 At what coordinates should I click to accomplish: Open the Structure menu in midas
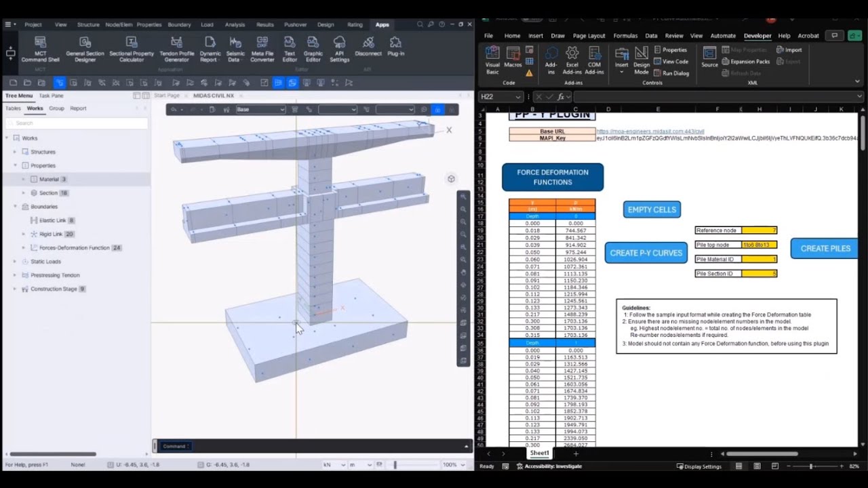[88, 24]
